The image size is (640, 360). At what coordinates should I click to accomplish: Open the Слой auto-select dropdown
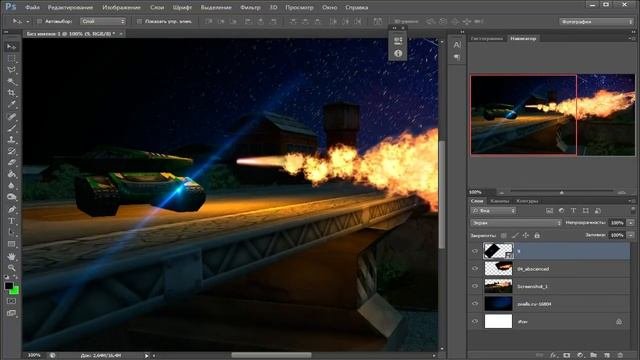[x=103, y=21]
